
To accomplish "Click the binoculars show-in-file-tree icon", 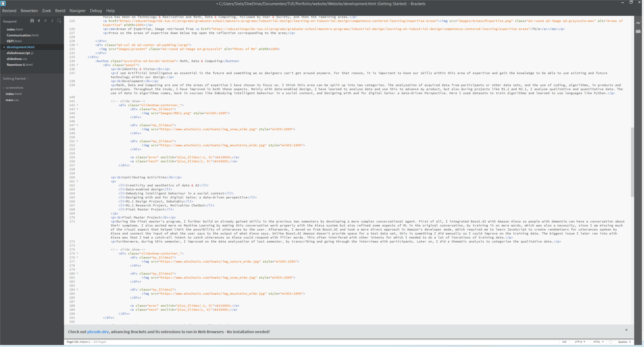I will (x=32, y=21).
